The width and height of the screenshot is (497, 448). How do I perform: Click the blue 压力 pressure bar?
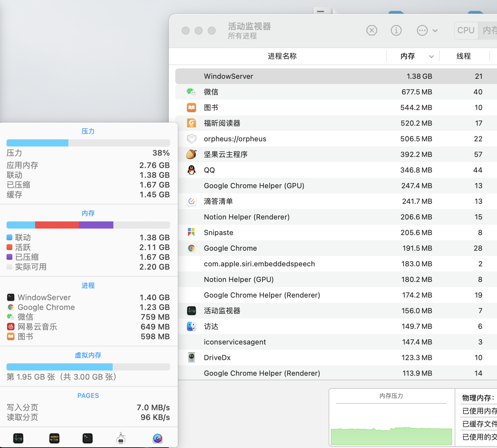(x=37, y=143)
